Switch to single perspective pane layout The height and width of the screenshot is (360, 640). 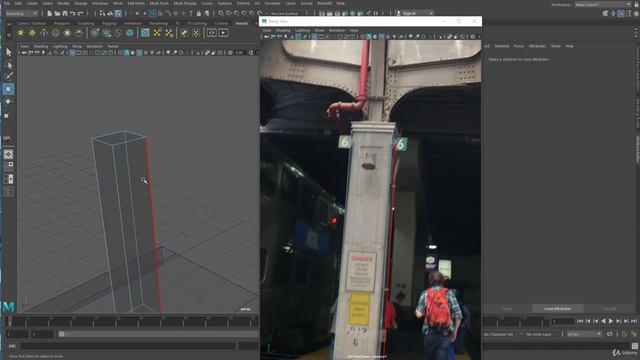(x=9, y=154)
